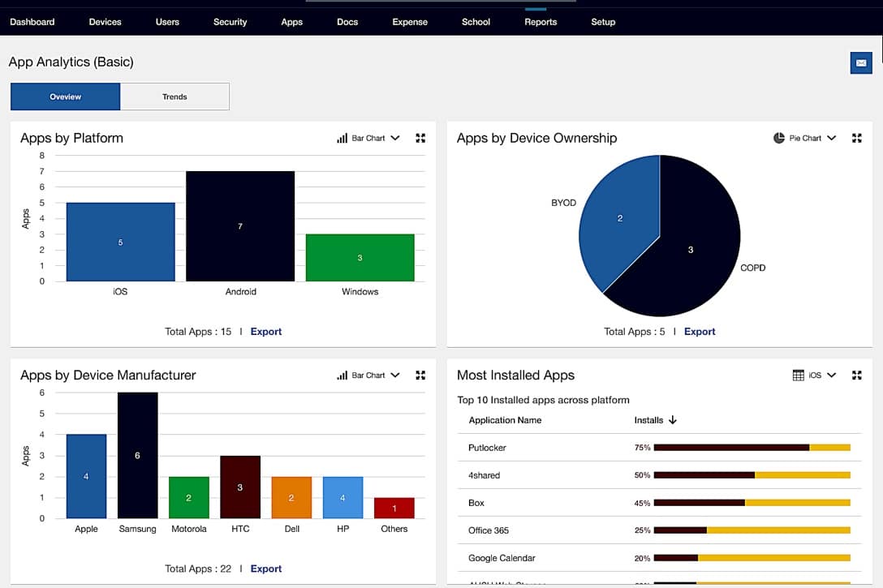The width and height of the screenshot is (883, 588).
Task: Expand Most Installed Apps card to fullscreen
Action: click(x=857, y=375)
